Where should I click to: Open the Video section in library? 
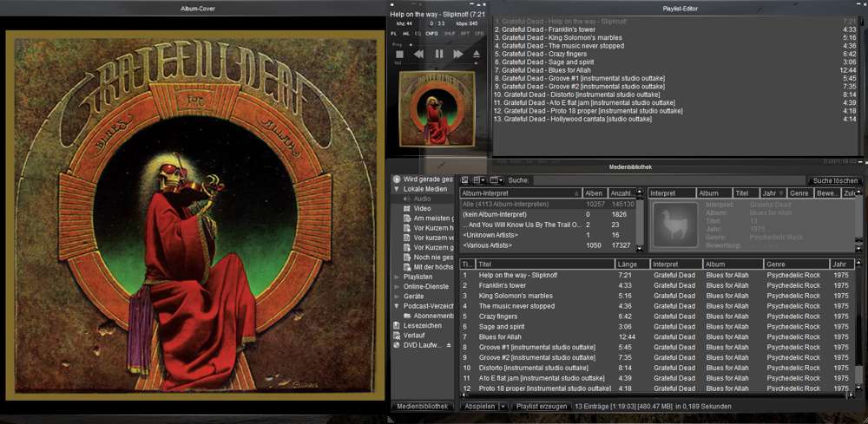[x=422, y=208]
